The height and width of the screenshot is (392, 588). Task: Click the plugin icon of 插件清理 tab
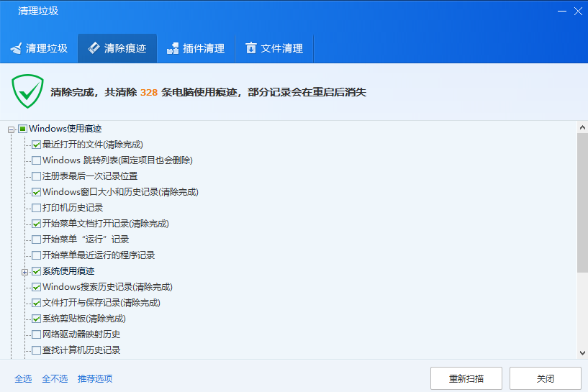coord(173,48)
